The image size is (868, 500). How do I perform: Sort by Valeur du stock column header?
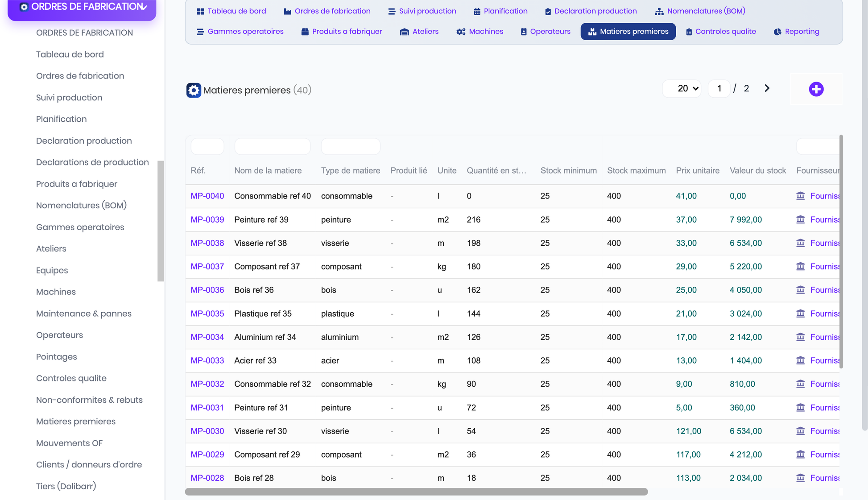pos(758,170)
